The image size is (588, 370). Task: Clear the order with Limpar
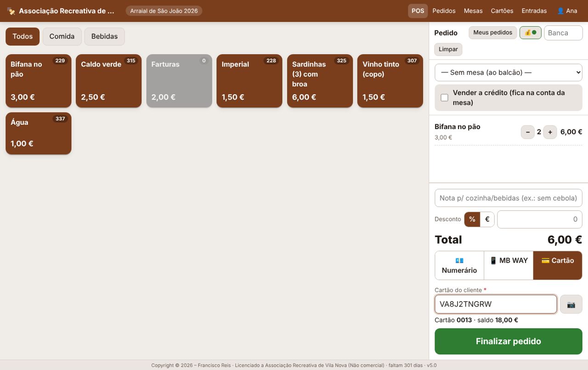448,49
